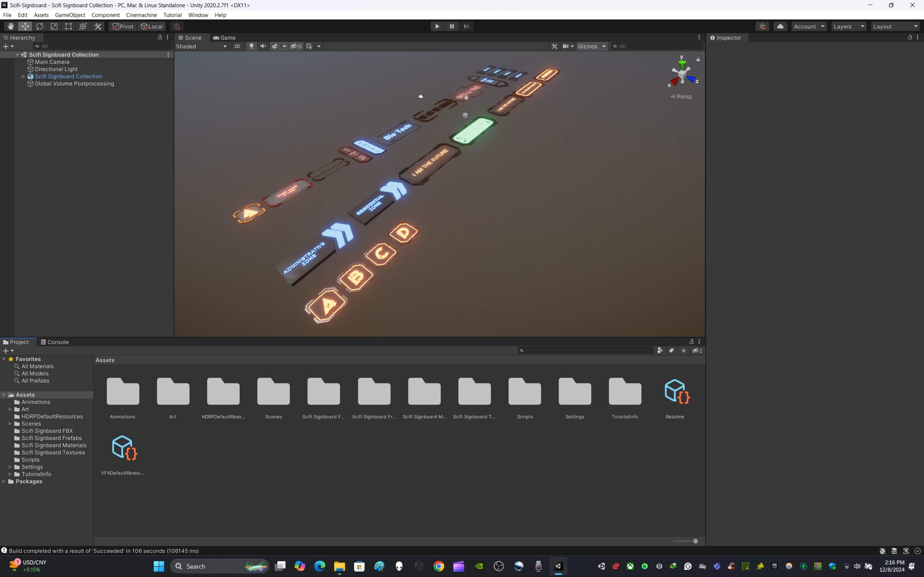
Task: Click the Pause button
Action: point(452,26)
